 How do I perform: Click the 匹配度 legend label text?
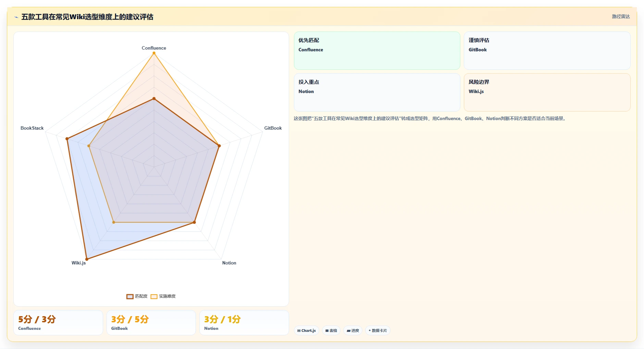pyautogui.click(x=141, y=296)
